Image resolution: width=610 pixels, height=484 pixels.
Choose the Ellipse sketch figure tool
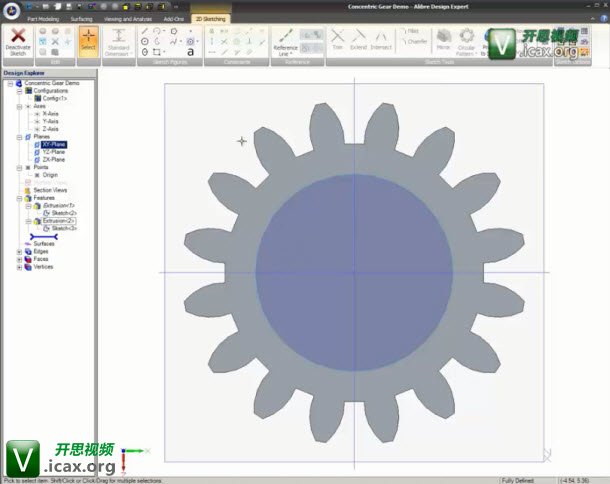145,52
